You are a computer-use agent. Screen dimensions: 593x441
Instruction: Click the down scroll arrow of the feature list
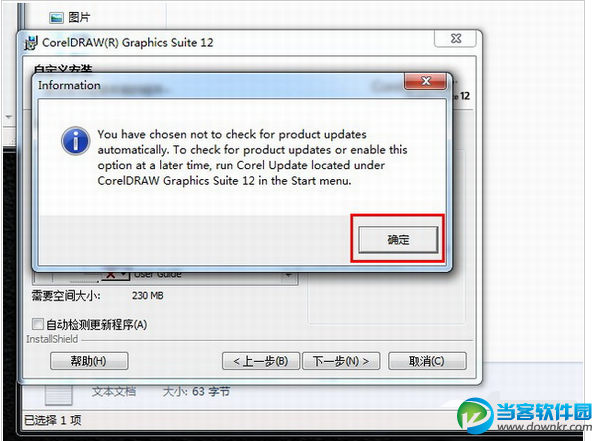click(289, 275)
